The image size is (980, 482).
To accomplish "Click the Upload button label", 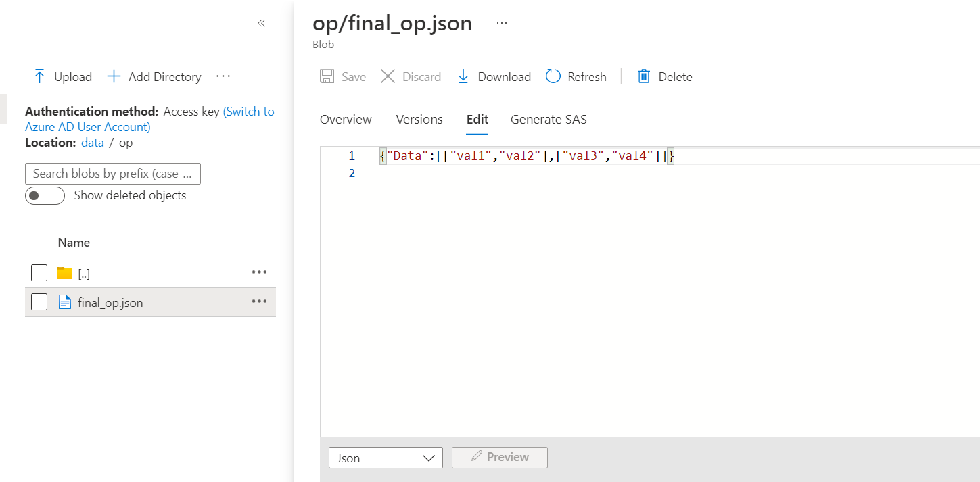I will (x=73, y=77).
